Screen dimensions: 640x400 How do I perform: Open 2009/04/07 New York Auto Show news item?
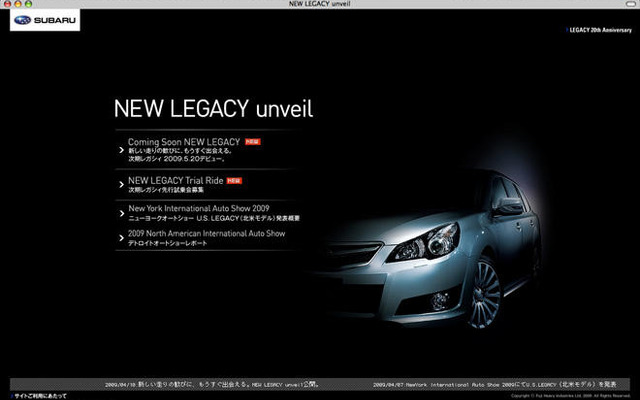point(495,384)
